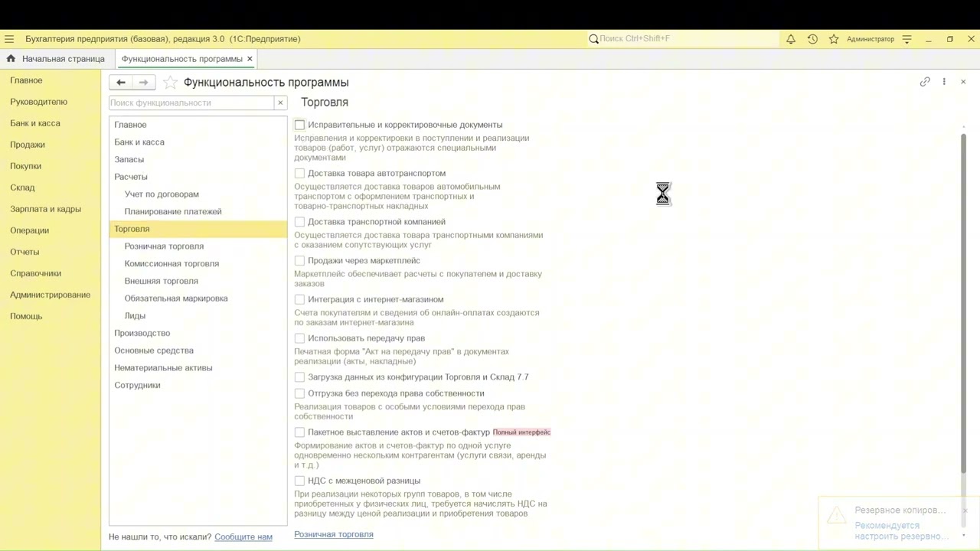Close the Резервное копирование notification
Screen dimensions: 980x551
[965, 510]
